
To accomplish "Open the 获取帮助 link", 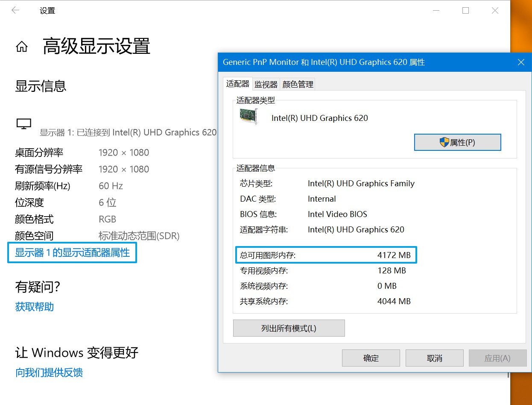I will point(34,307).
